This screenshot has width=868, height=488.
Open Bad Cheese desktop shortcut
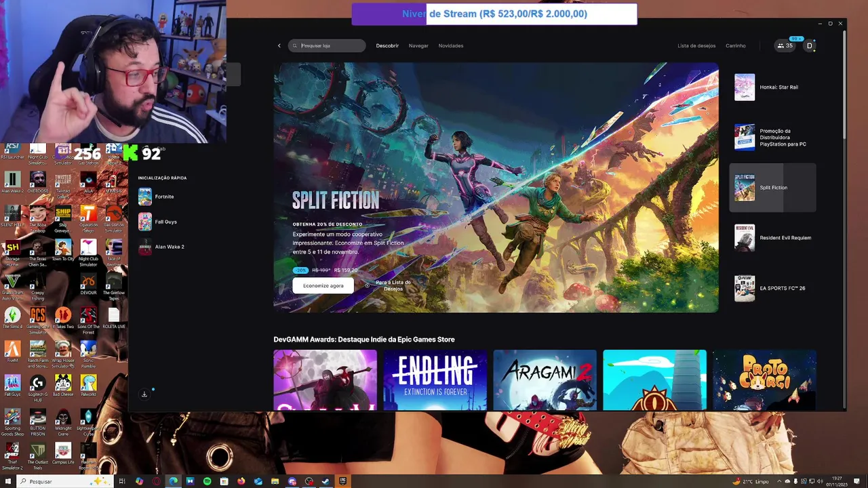coord(63,386)
